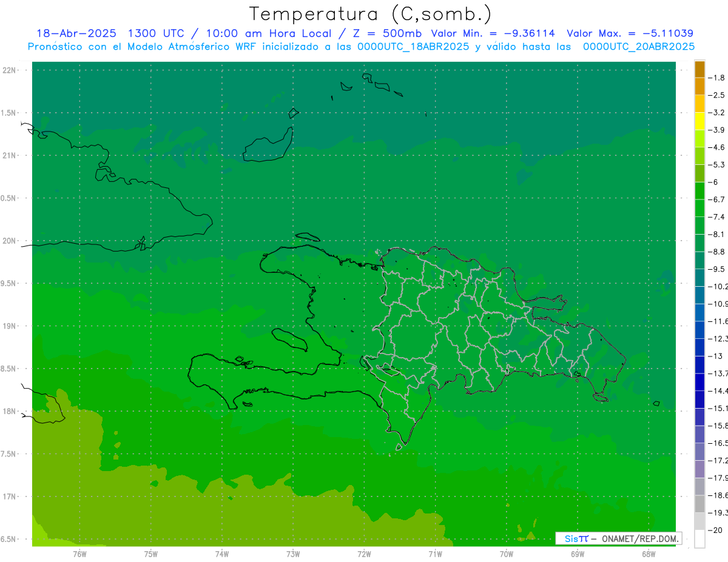Click the '-20' colorbar value

point(716,530)
